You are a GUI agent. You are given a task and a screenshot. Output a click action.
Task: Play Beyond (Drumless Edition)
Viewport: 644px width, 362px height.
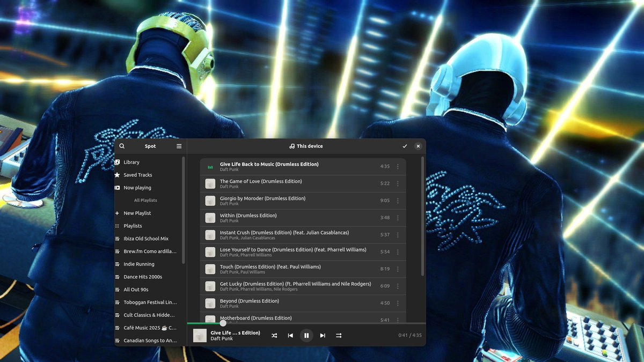coord(303,303)
